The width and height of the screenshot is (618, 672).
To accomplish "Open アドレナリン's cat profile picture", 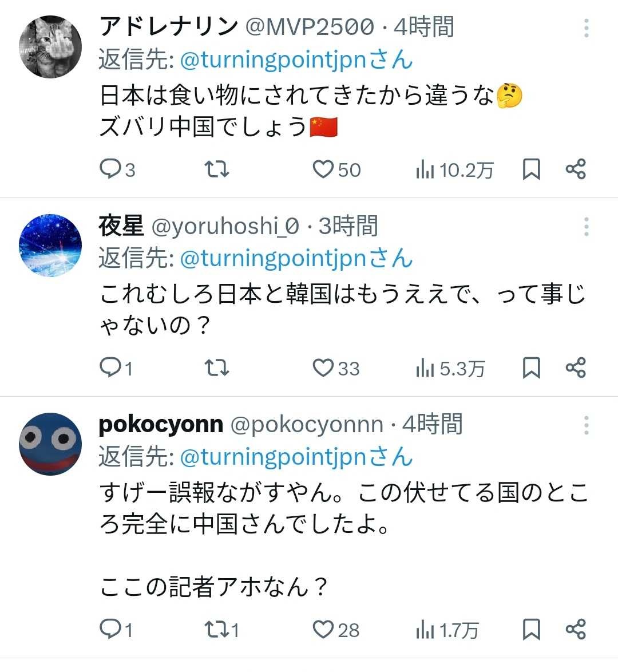I will pos(50,47).
